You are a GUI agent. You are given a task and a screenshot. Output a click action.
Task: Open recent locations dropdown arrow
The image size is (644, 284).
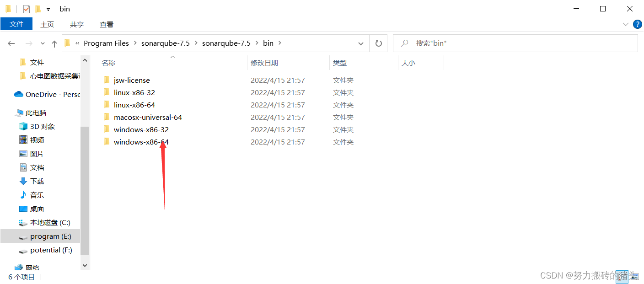pos(43,43)
